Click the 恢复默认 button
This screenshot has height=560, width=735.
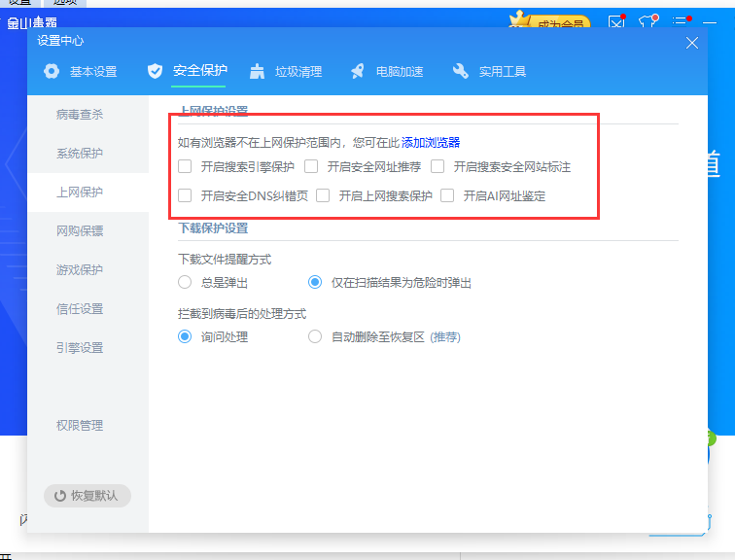pos(87,496)
